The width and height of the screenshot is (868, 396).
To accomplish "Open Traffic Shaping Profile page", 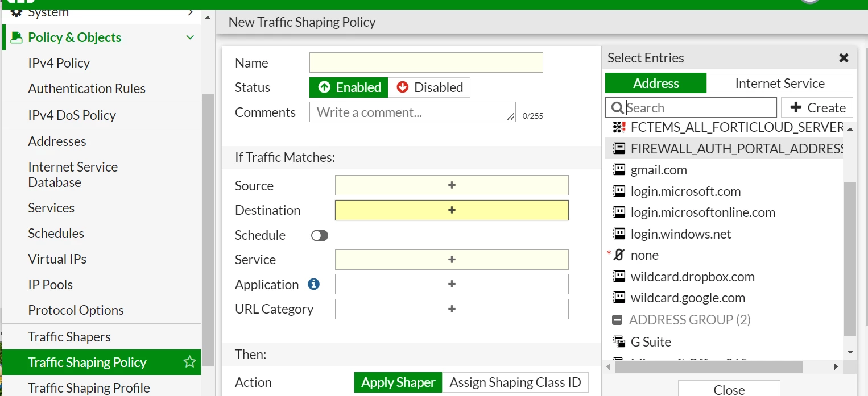I will pos(89,388).
